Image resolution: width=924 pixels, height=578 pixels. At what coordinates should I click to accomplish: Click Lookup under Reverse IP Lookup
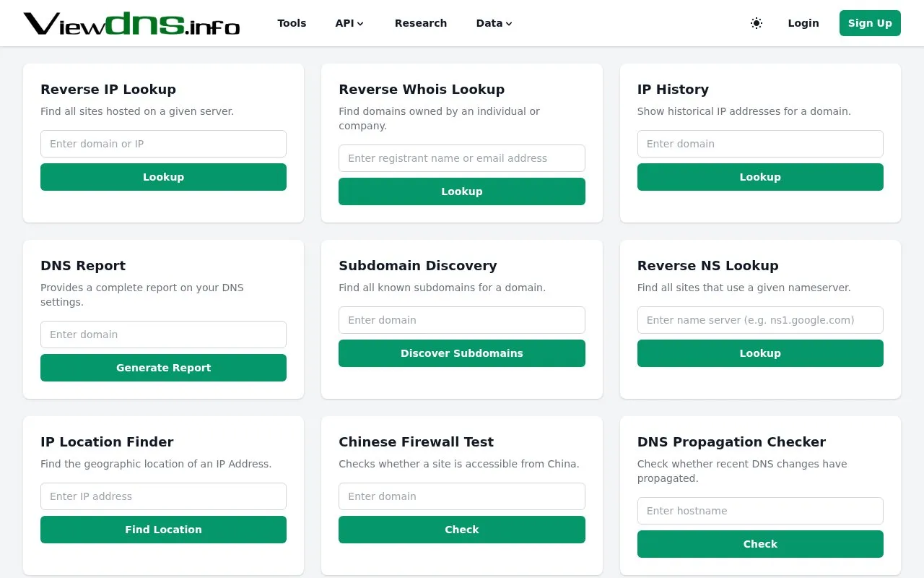(163, 177)
